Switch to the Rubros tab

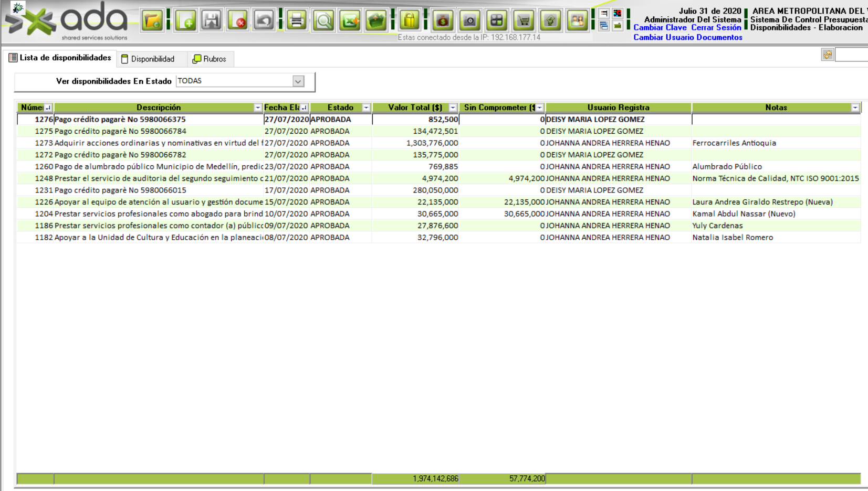click(x=210, y=59)
